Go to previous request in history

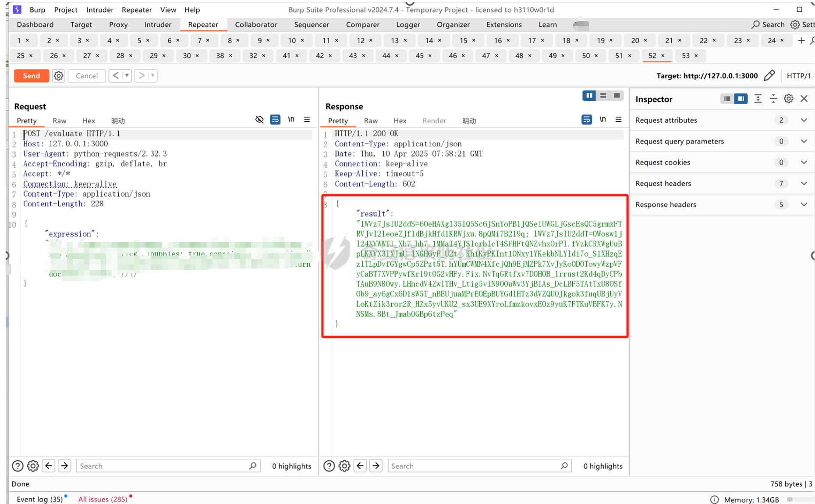pyautogui.click(x=116, y=76)
